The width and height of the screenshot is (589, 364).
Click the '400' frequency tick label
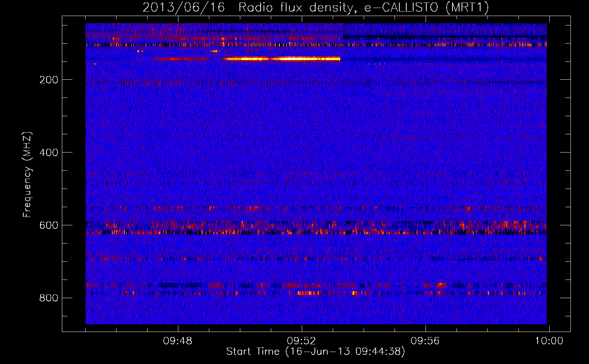(x=49, y=153)
